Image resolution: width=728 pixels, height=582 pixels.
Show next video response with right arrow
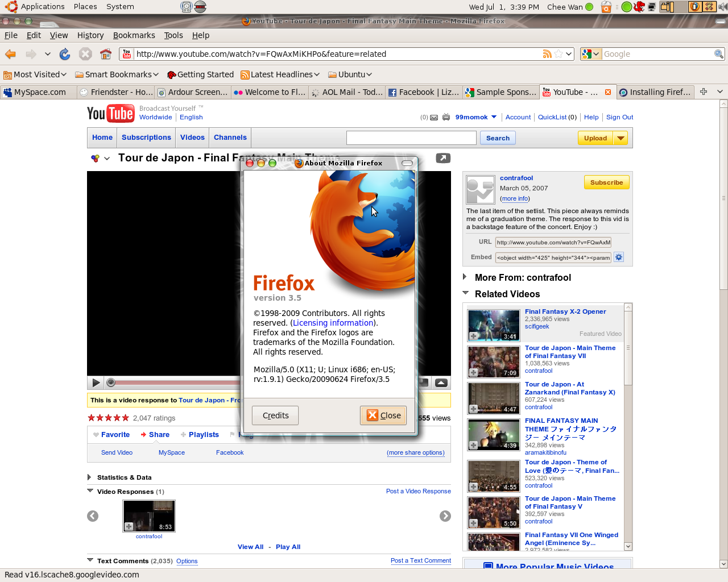tap(445, 516)
